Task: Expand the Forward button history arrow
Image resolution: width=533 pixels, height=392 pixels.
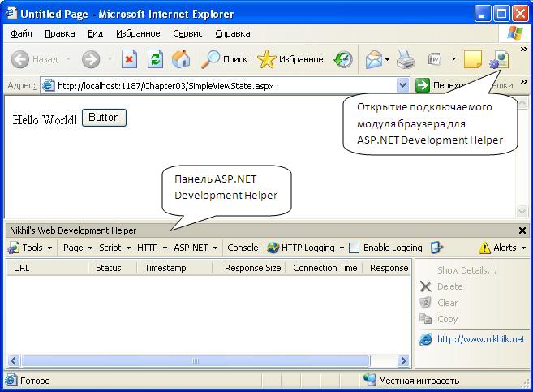Action: [x=110, y=59]
